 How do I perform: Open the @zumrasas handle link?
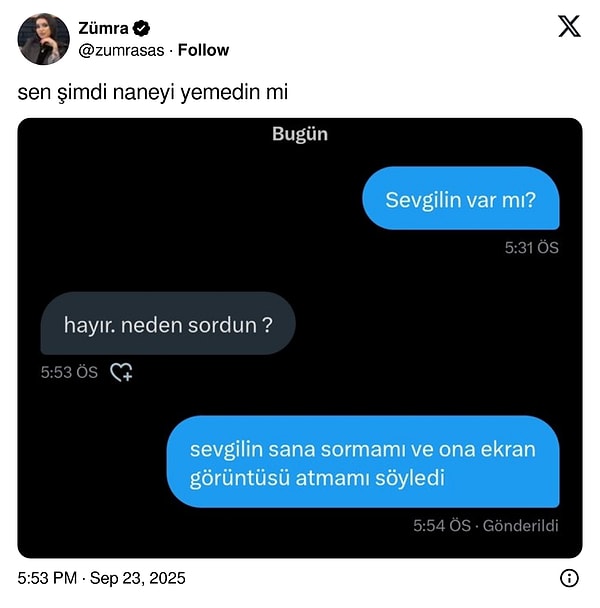121,50
